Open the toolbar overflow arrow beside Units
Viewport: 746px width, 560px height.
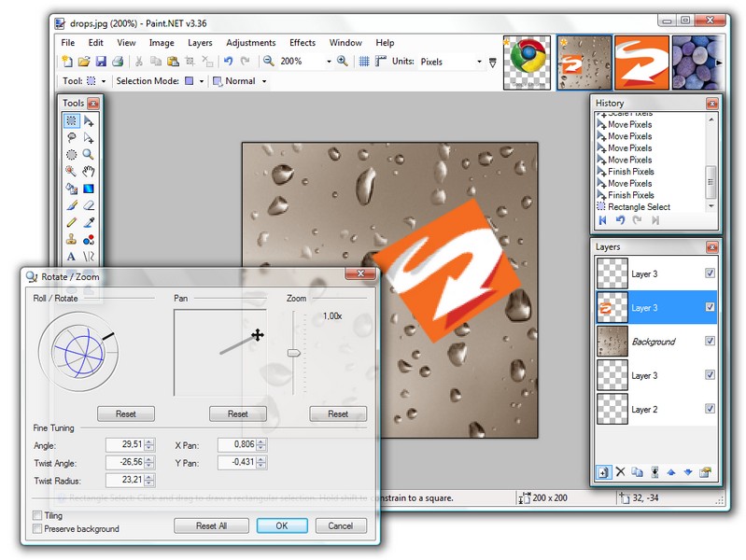click(493, 63)
